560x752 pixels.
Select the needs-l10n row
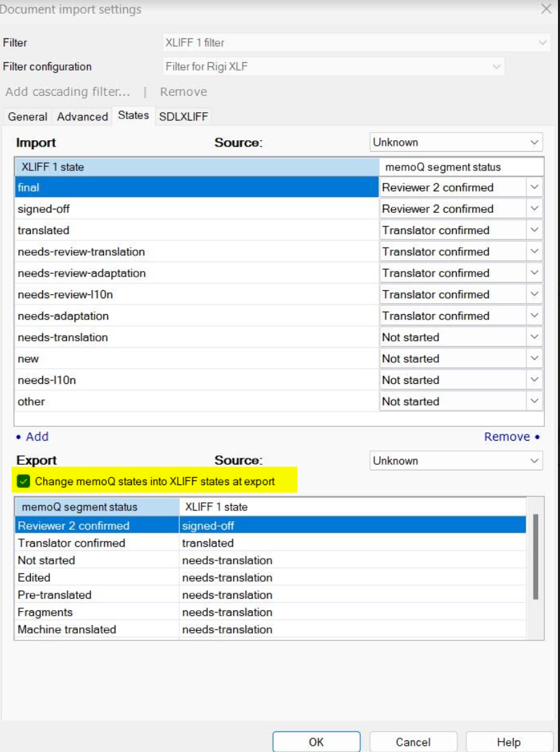[197, 380]
